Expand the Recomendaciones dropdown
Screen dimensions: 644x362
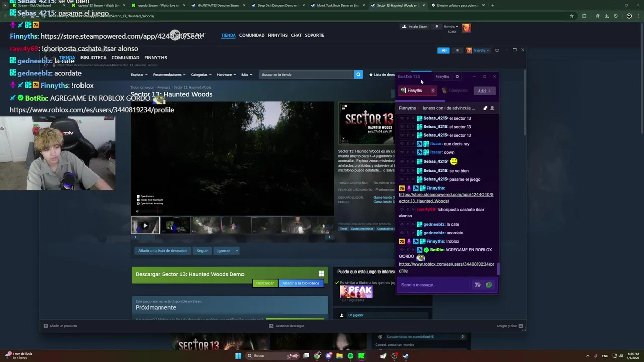[169, 75]
